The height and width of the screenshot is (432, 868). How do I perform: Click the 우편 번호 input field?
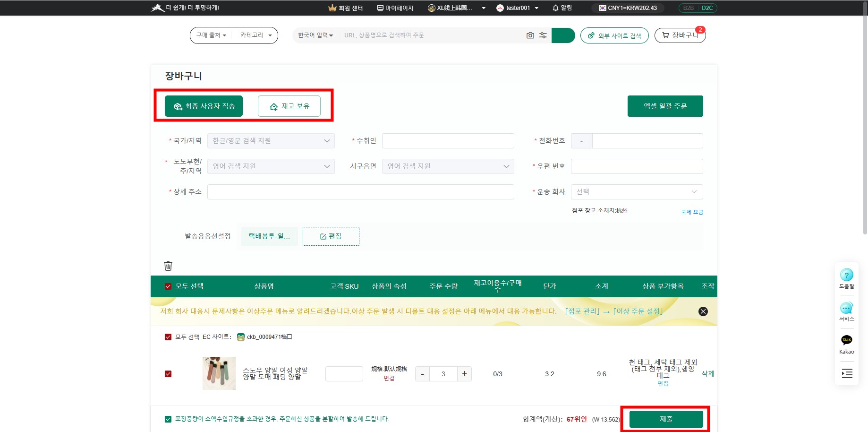[637, 166]
